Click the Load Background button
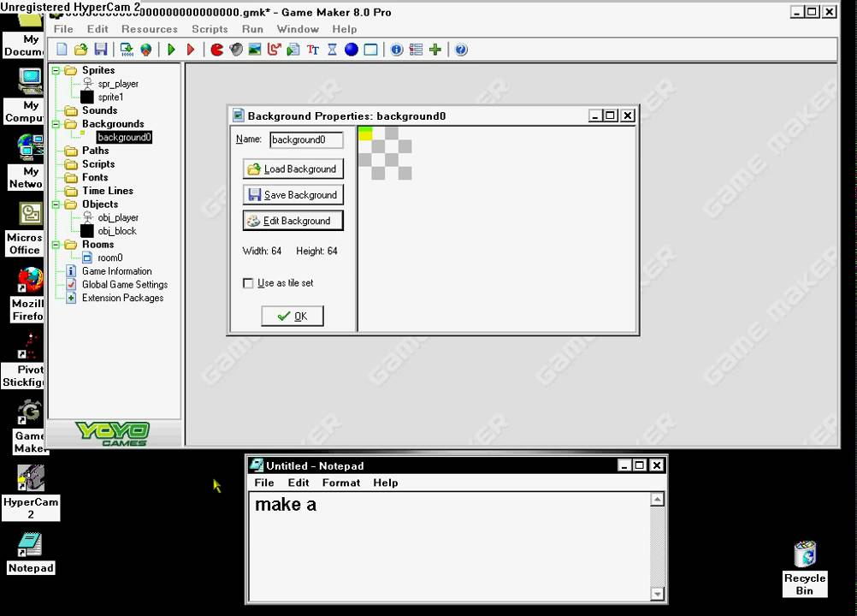The image size is (857, 616). [x=293, y=169]
